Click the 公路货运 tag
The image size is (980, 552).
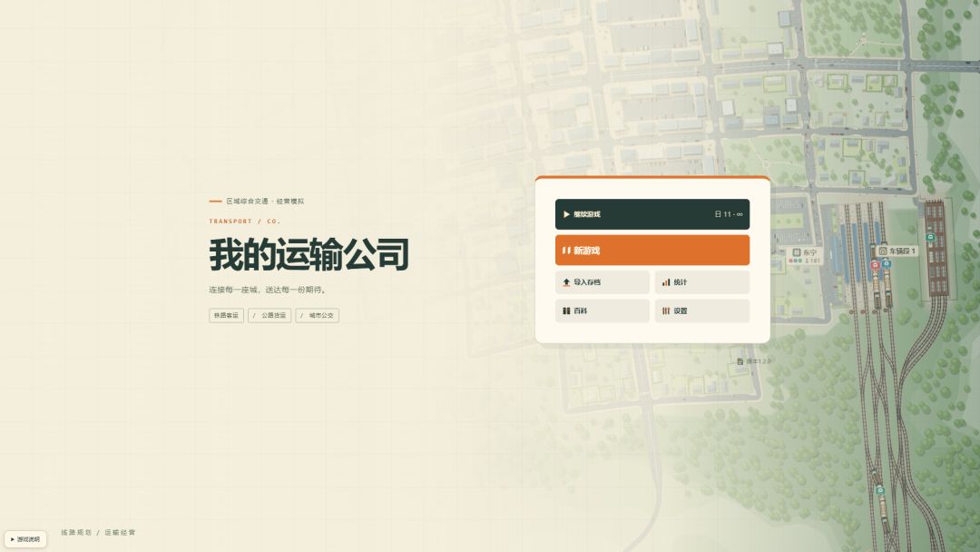[x=269, y=316]
